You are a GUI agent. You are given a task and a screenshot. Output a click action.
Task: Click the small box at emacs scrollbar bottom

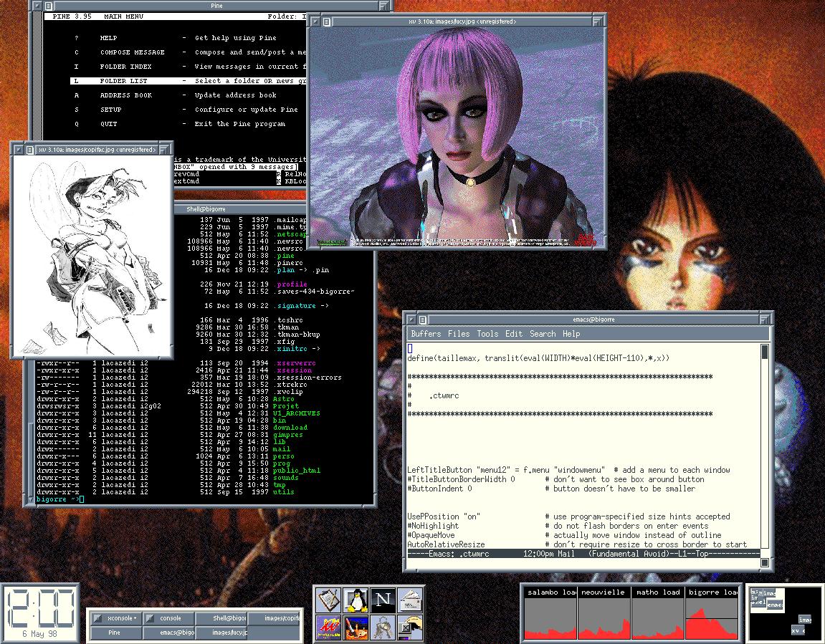click(765, 562)
